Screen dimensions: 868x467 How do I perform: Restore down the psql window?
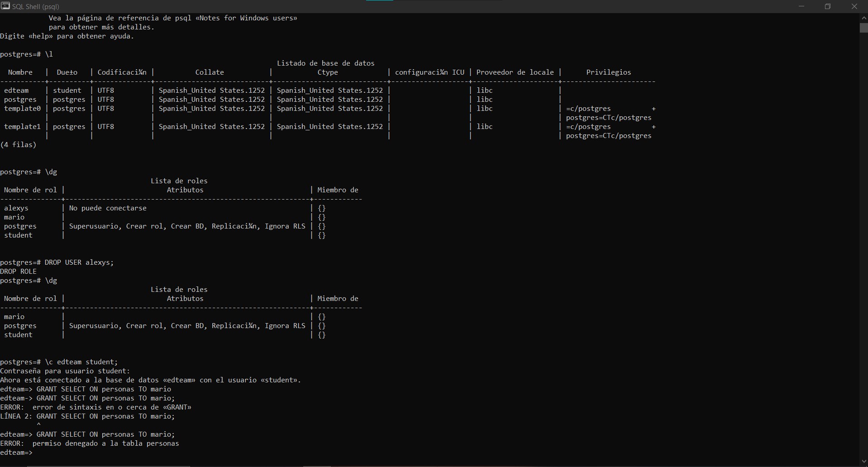828,6
